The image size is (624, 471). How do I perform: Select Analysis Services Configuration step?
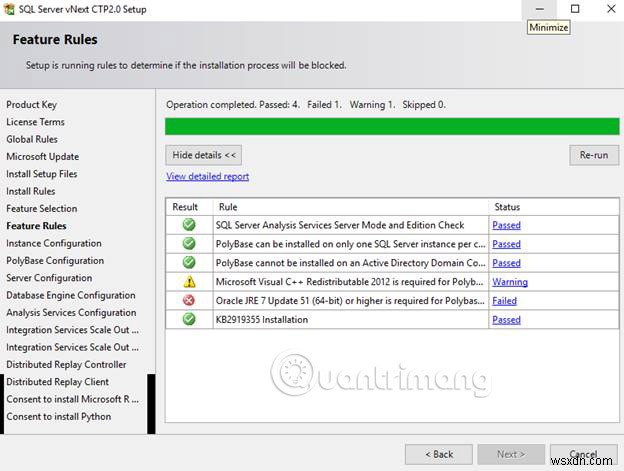(x=71, y=313)
